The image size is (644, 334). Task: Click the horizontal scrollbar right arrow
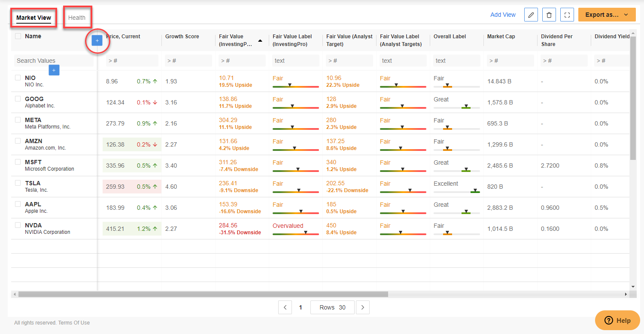626,294
